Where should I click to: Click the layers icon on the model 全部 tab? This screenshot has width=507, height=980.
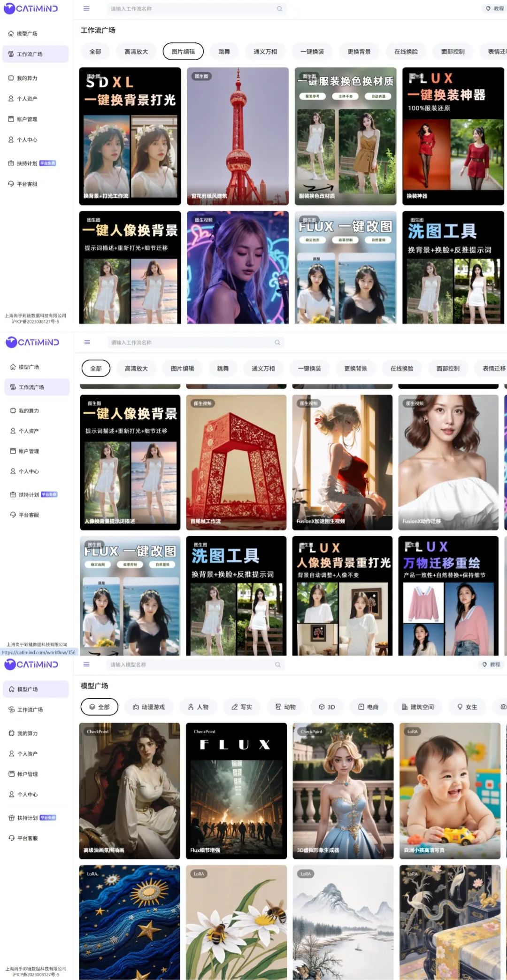92,707
